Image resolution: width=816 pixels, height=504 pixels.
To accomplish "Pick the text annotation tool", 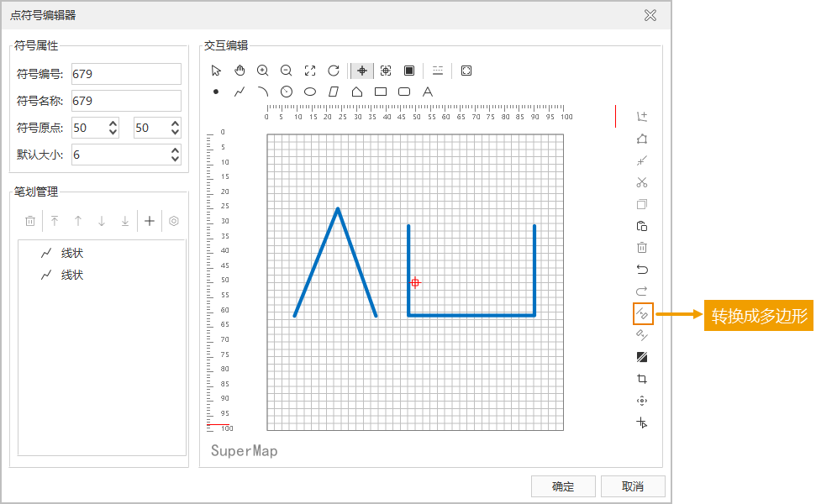I will tap(428, 92).
